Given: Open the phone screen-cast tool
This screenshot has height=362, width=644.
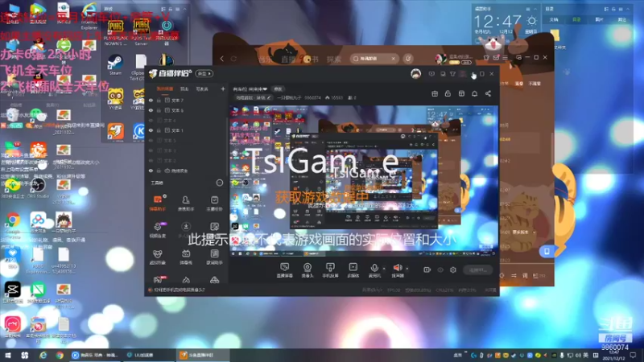Looking at the screenshot, I should pos(330,269).
